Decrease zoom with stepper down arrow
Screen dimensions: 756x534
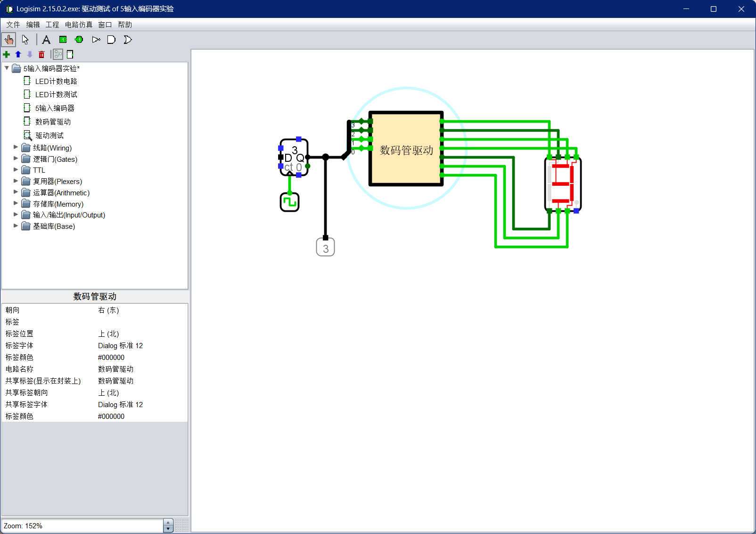168,529
